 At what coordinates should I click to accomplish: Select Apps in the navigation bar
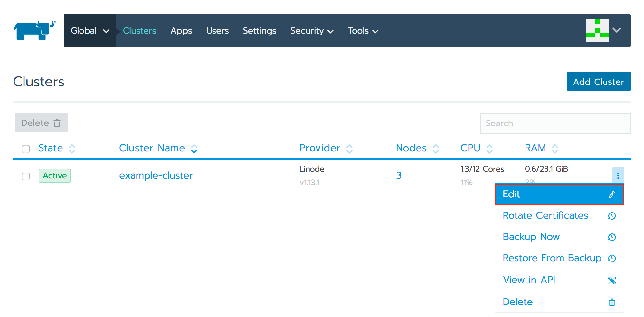(x=181, y=31)
